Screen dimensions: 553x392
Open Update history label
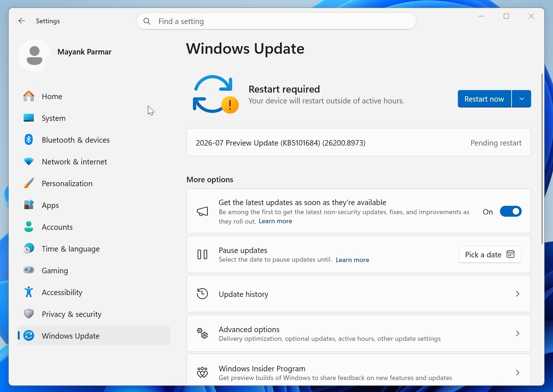[243, 294]
